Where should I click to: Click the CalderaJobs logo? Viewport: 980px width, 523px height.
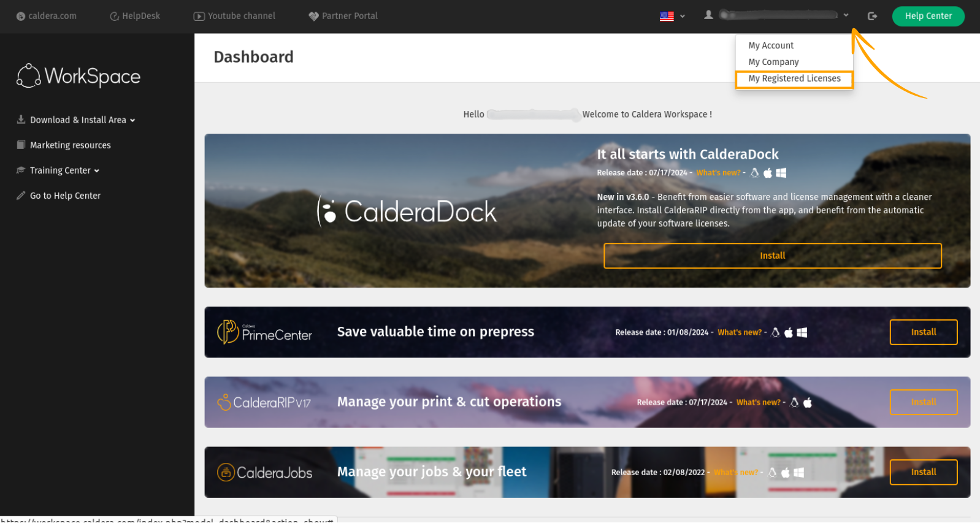(264, 472)
